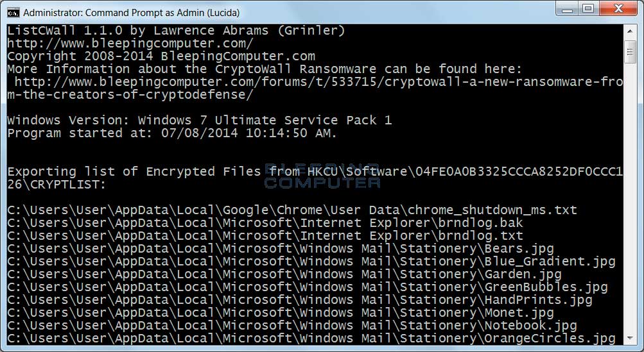Close the Command Prompt window
The height and width of the screenshot is (352, 644).
point(618,9)
